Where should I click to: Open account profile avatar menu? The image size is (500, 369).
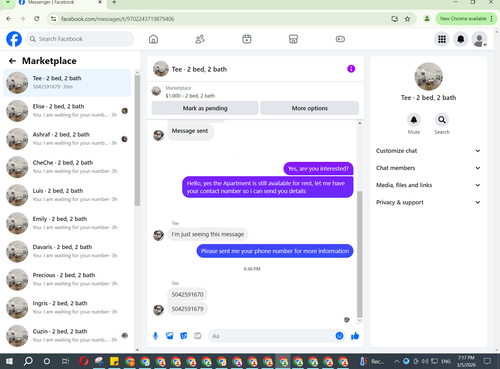479,39
